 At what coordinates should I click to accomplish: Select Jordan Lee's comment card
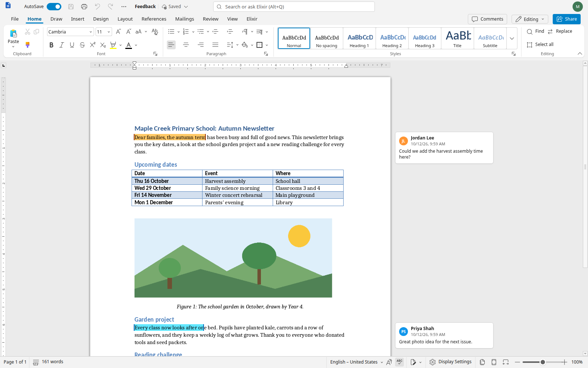(x=444, y=148)
